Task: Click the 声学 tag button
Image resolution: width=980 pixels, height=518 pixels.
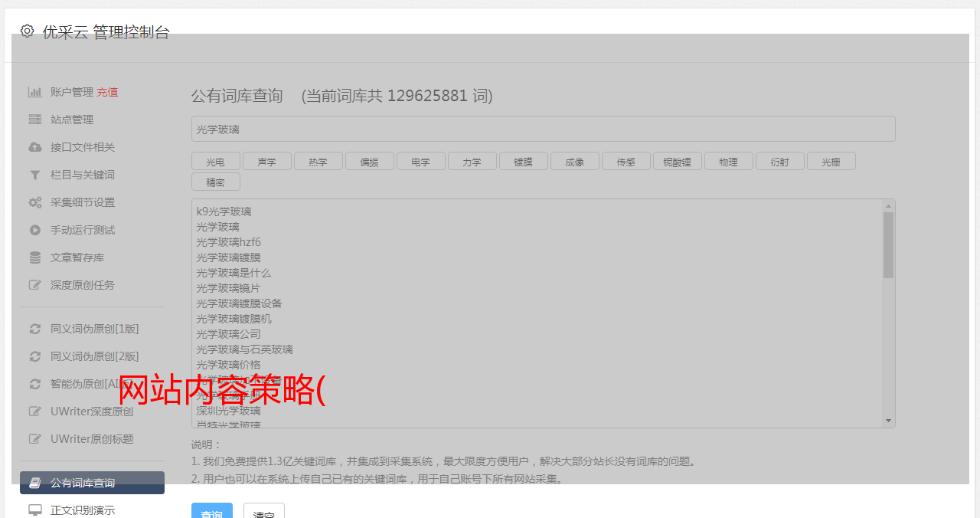Action: pos(267,162)
